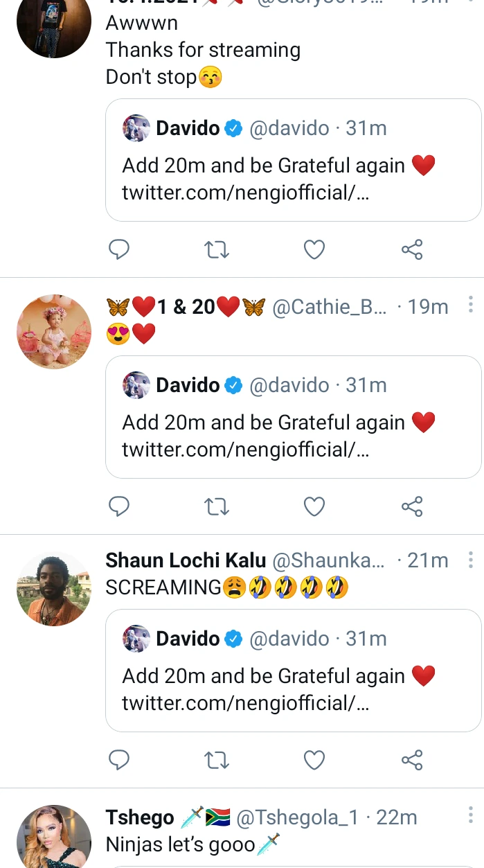Retweet Shaun Lochi Kalu's SCREAMING tweet
The image size is (484, 868).
coord(217,760)
